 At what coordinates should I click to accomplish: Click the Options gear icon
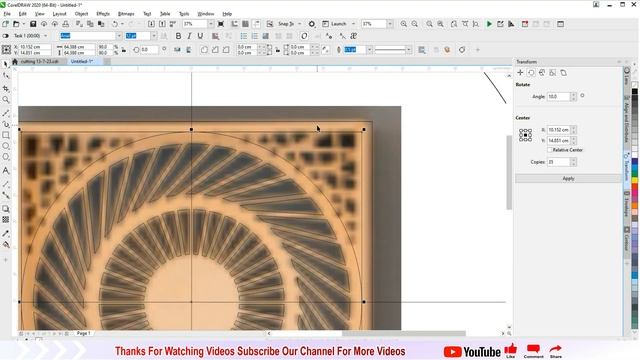[x=312, y=24]
